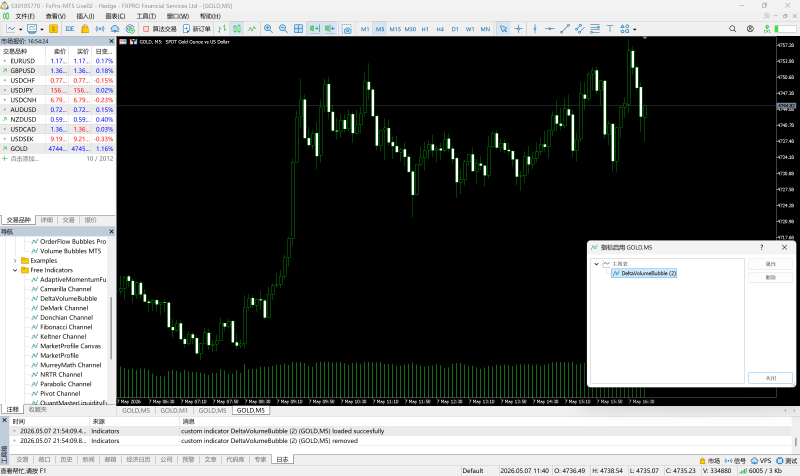Screen dimensions: 800x476
Task: Switch timeframe to W1
Action: click(470, 29)
